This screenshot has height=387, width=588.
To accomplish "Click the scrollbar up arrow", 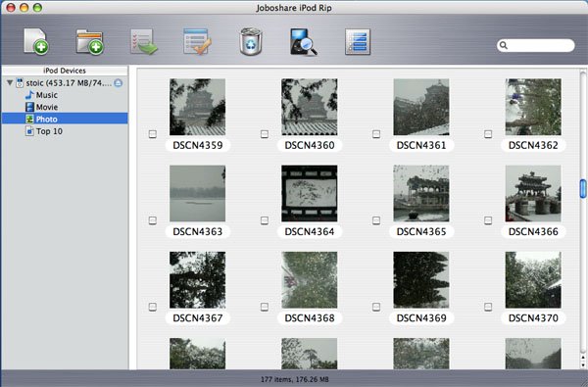I will pos(583,359).
